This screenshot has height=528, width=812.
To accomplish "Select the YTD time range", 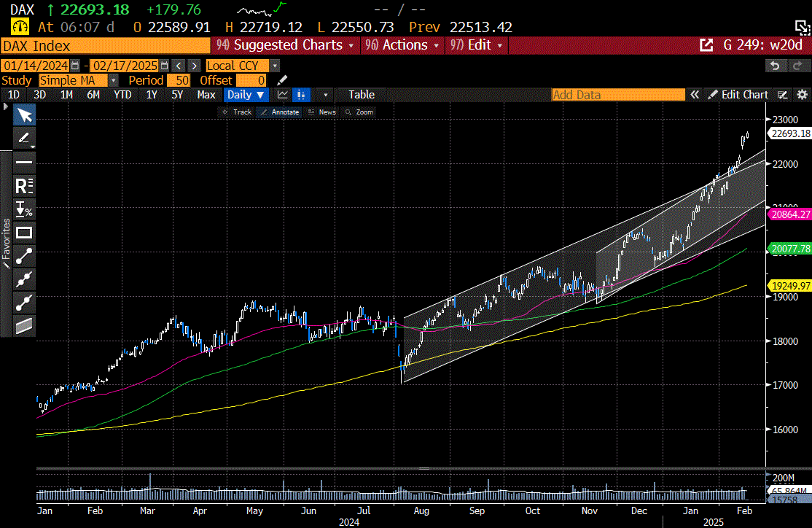I will [122, 95].
